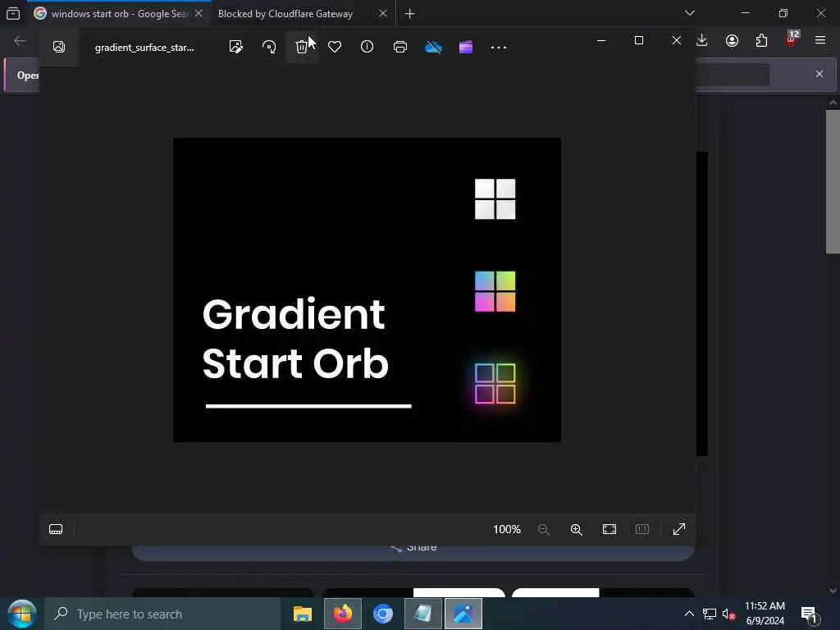Close the Blocked by Cloudflare Gateway tab
This screenshot has width=840, height=630.
[383, 13]
